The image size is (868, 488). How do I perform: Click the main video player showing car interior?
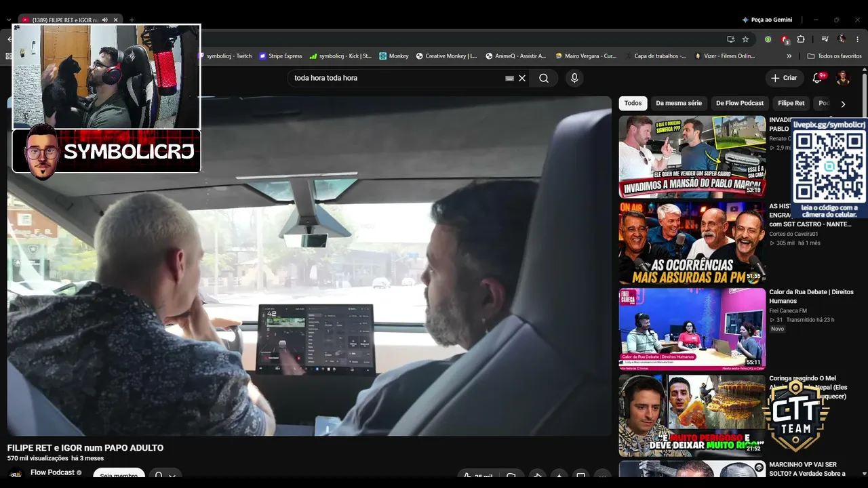click(x=309, y=266)
